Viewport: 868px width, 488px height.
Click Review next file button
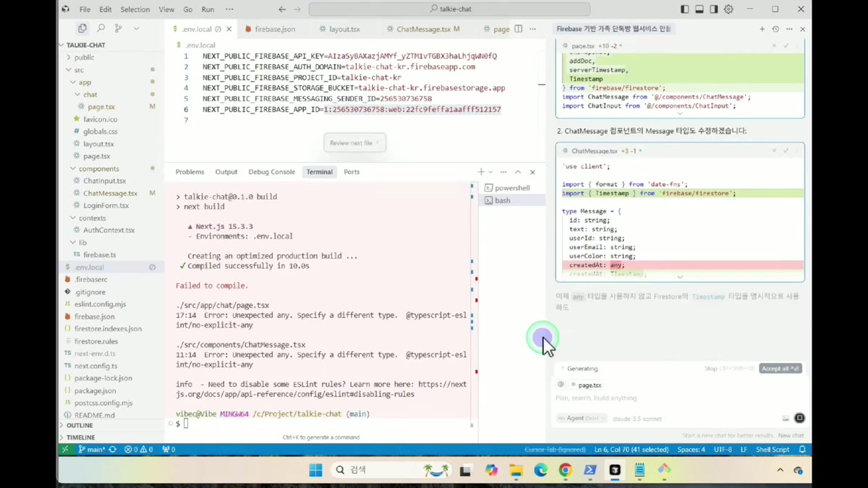pyautogui.click(x=354, y=143)
